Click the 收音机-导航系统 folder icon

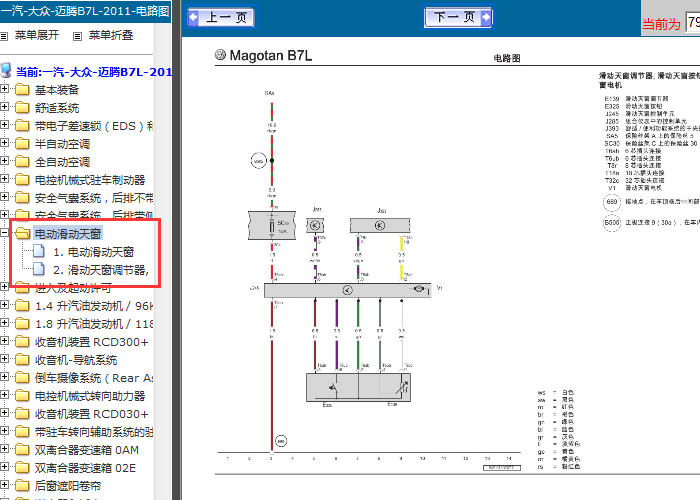22,359
